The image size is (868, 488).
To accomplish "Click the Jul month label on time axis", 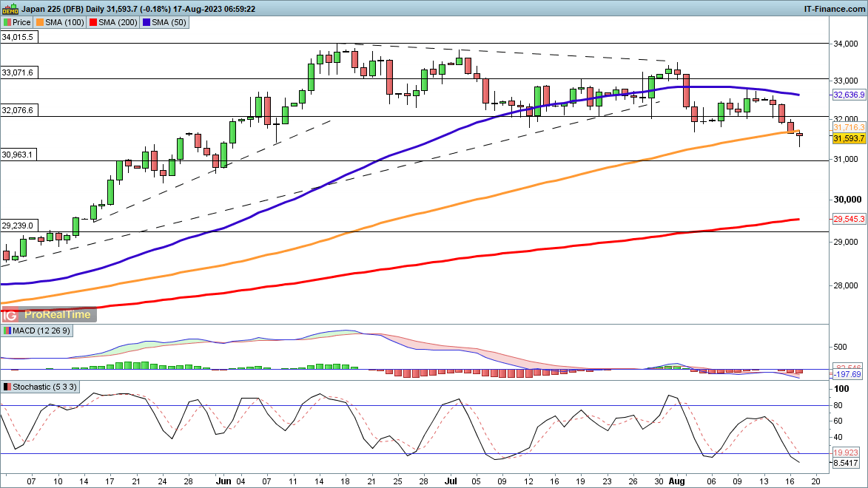I will point(451,481).
